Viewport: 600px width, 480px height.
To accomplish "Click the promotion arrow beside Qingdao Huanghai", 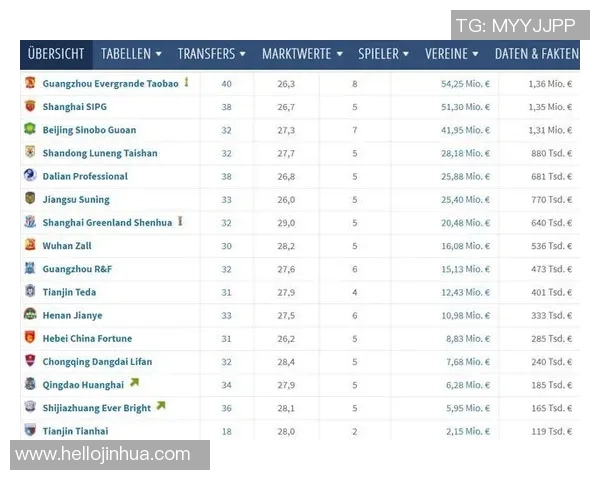I will [134, 382].
